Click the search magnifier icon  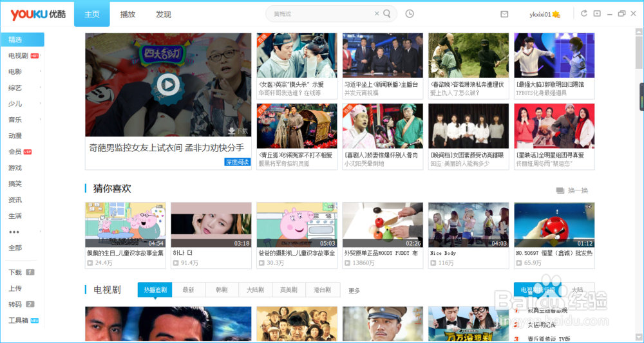[x=387, y=14]
